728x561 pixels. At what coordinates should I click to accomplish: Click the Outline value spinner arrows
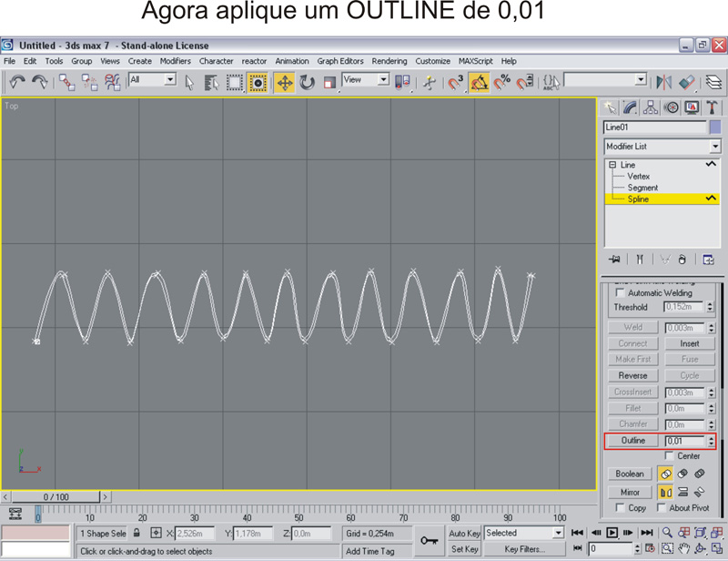(x=712, y=441)
